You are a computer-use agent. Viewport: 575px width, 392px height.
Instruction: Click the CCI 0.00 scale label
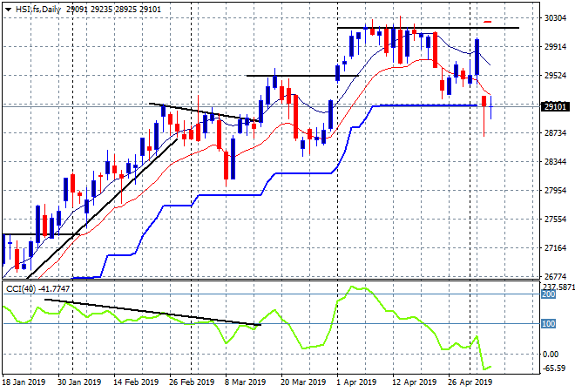[550, 355]
